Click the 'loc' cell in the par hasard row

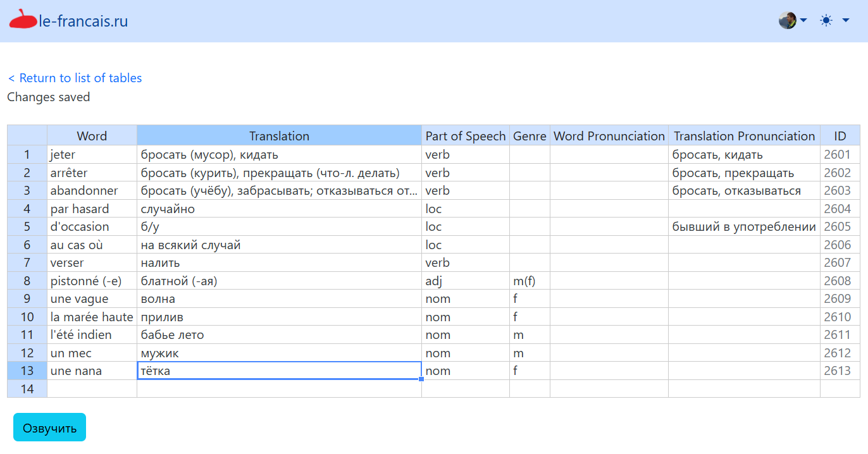click(x=466, y=209)
